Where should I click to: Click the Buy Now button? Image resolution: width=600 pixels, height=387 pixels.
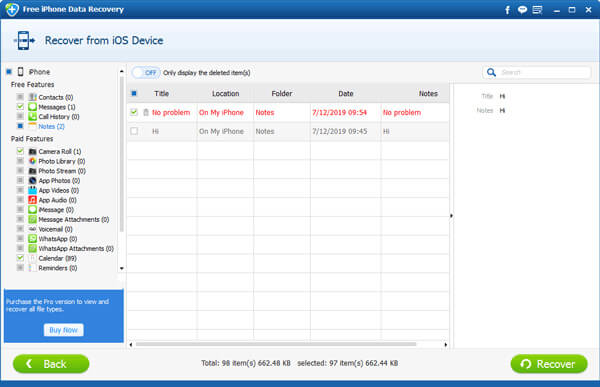(64, 330)
